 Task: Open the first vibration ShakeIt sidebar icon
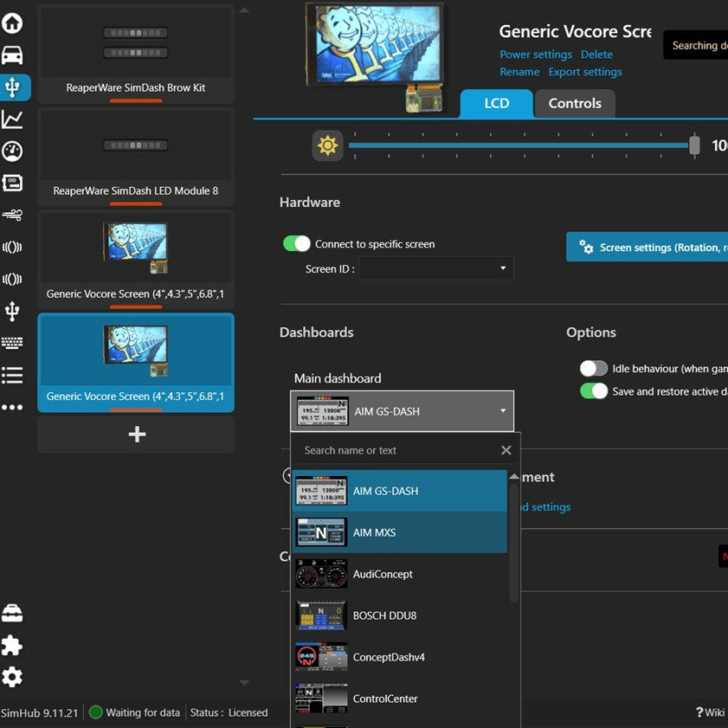(12, 247)
